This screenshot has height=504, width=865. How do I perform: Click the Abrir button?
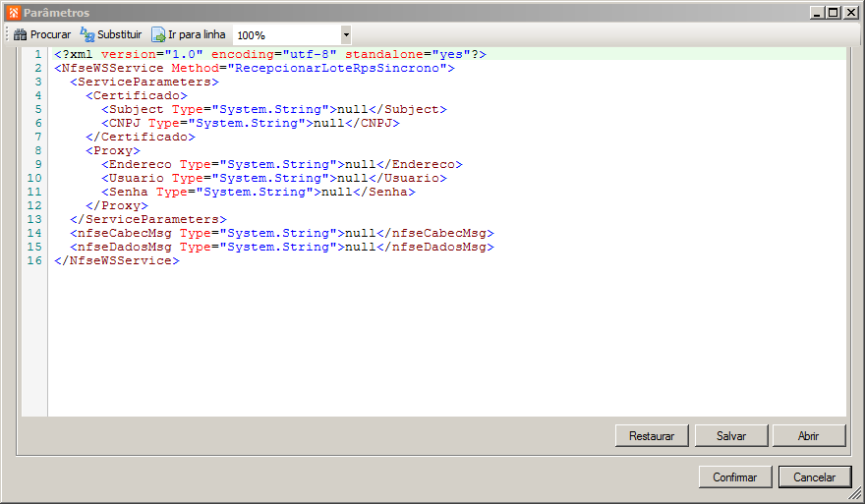(809, 435)
